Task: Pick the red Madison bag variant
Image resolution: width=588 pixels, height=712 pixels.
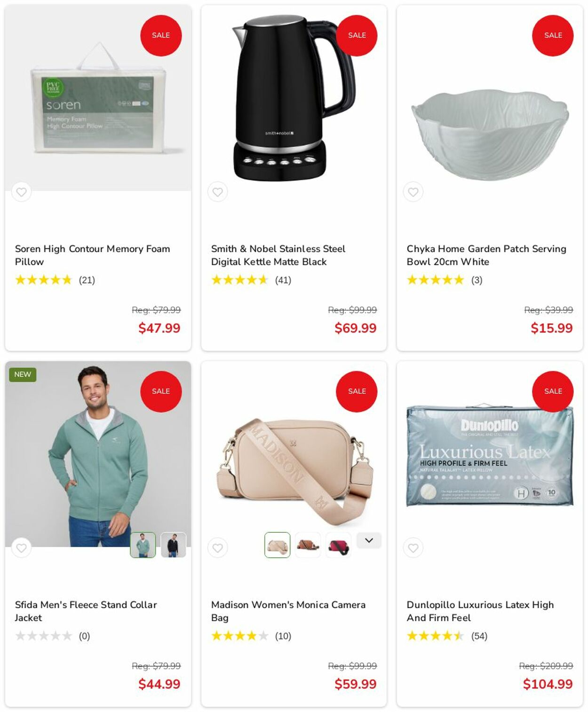Action: click(338, 545)
